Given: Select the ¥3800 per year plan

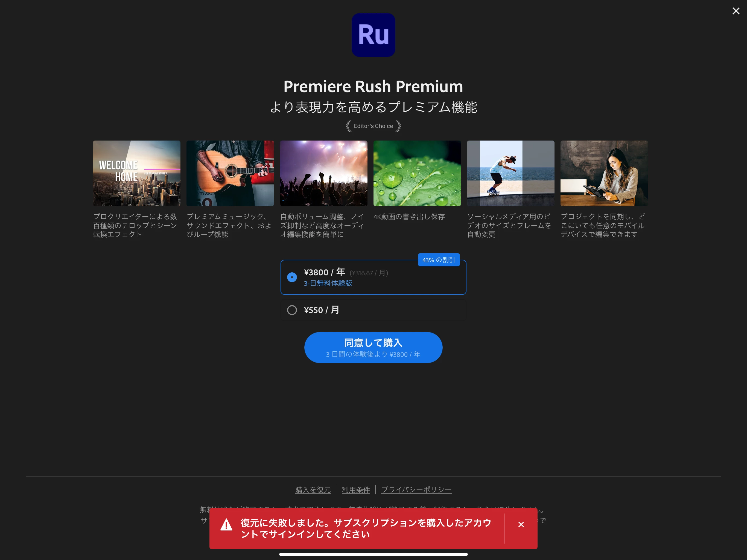Looking at the screenshot, I should click(292, 277).
